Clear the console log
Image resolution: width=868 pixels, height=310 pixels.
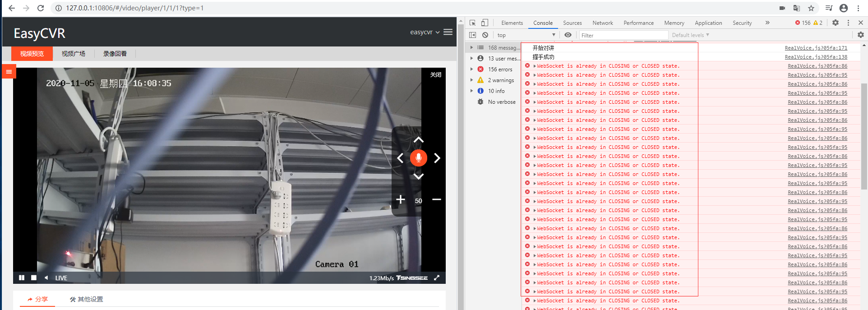coord(485,35)
